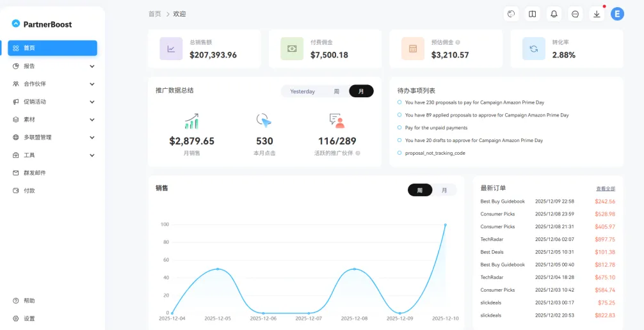Click the Best Deals order row

(x=548, y=252)
